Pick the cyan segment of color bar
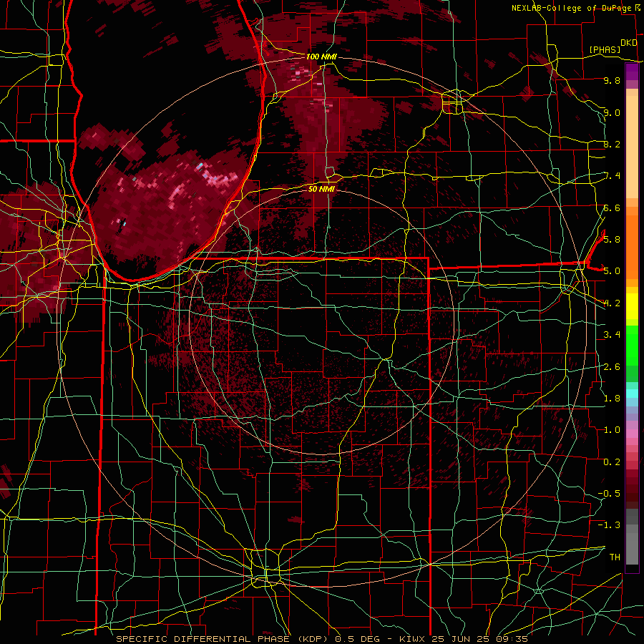This screenshot has width=644, height=644. [632, 393]
